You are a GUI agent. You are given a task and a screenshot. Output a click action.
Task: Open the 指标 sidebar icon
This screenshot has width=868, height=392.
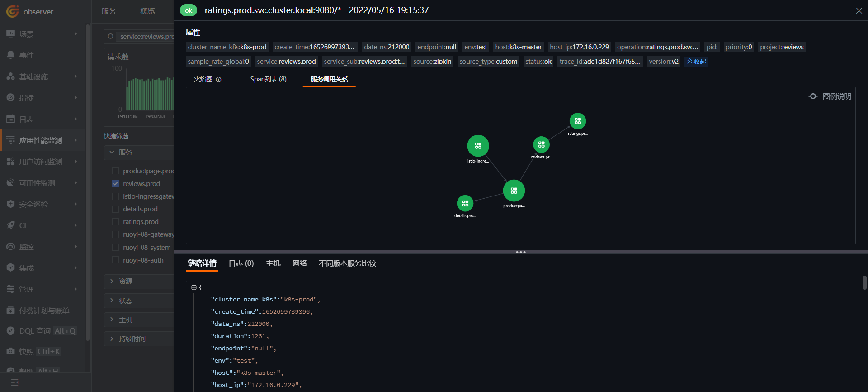10,97
